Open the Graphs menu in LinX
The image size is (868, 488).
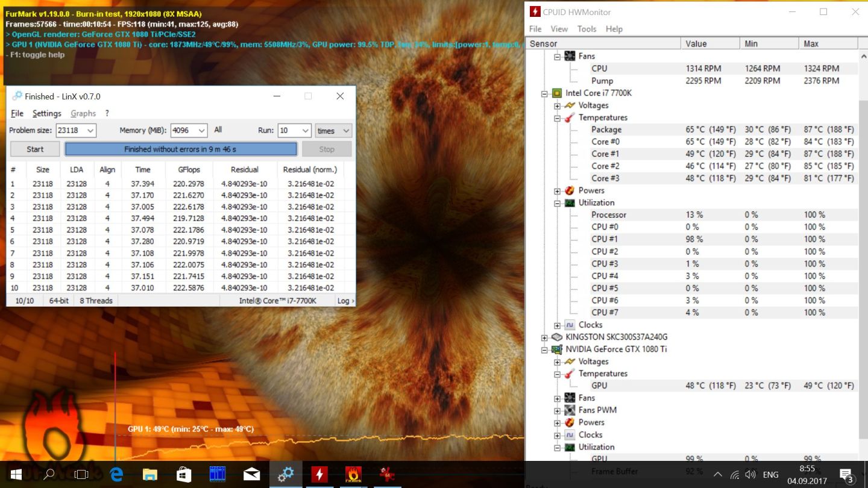pyautogui.click(x=83, y=113)
